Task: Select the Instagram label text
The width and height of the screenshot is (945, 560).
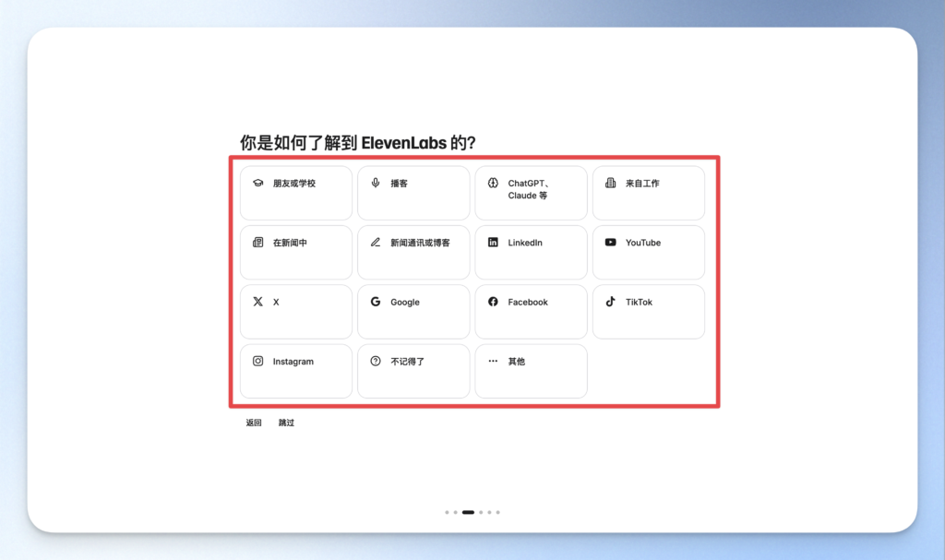Action: click(293, 362)
